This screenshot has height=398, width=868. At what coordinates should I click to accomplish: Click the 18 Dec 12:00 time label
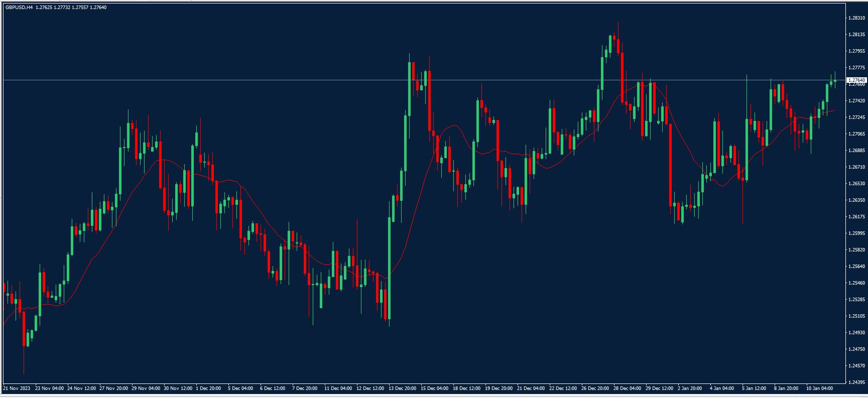pos(467,388)
